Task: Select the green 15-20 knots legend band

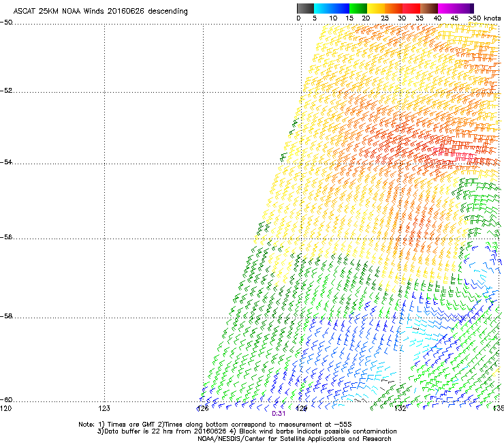Action: [358, 8]
